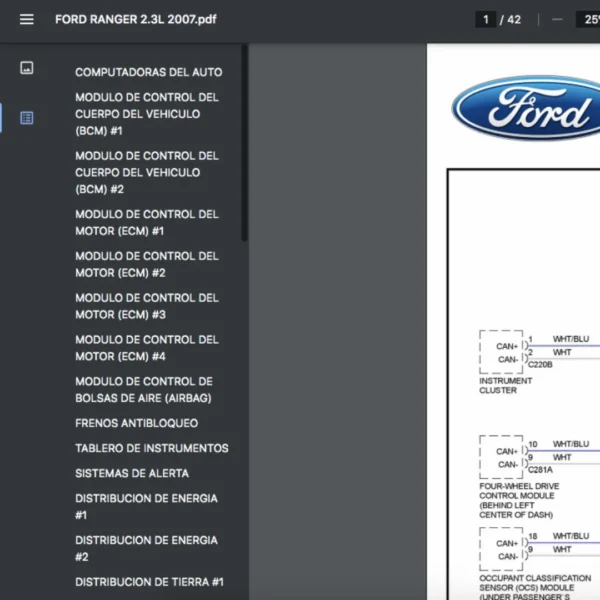Switch to page thumbnails view
This screenshot has height=600, width=600.
point(26,68)
